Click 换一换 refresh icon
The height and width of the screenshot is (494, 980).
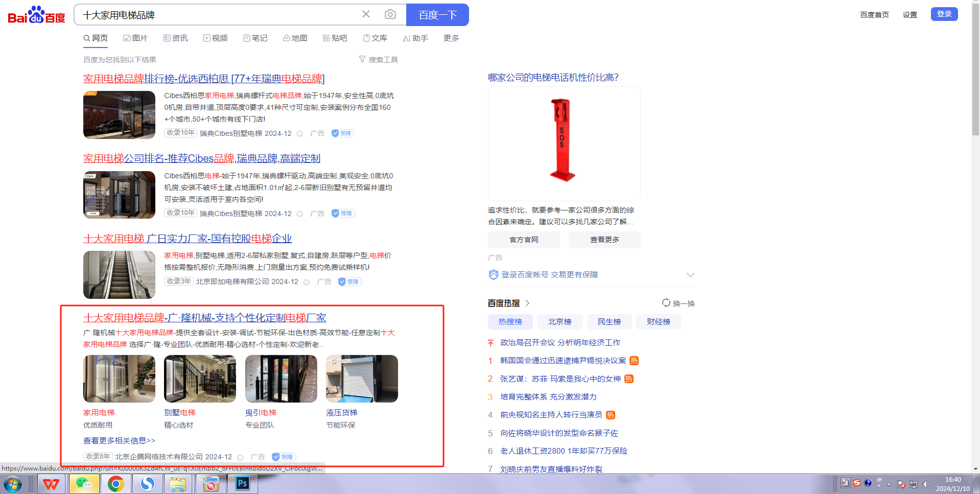click(666, 303)
